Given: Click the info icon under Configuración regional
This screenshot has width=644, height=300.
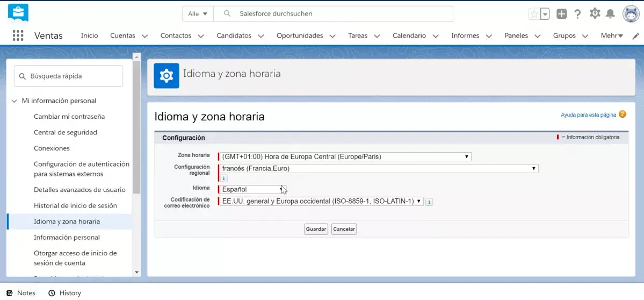Looking at the screenshot, I should [x=223, y=178].
